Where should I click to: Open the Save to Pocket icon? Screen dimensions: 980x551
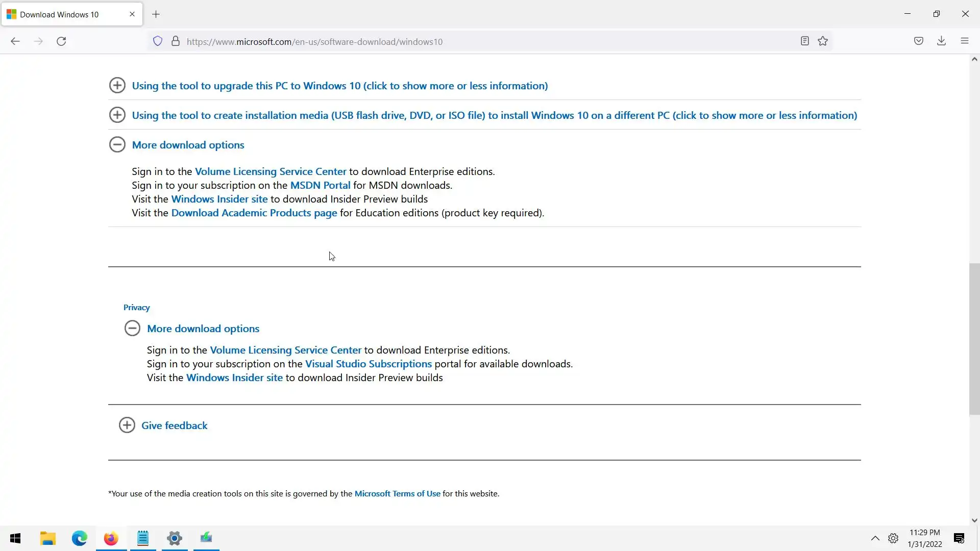pos(919,41)
